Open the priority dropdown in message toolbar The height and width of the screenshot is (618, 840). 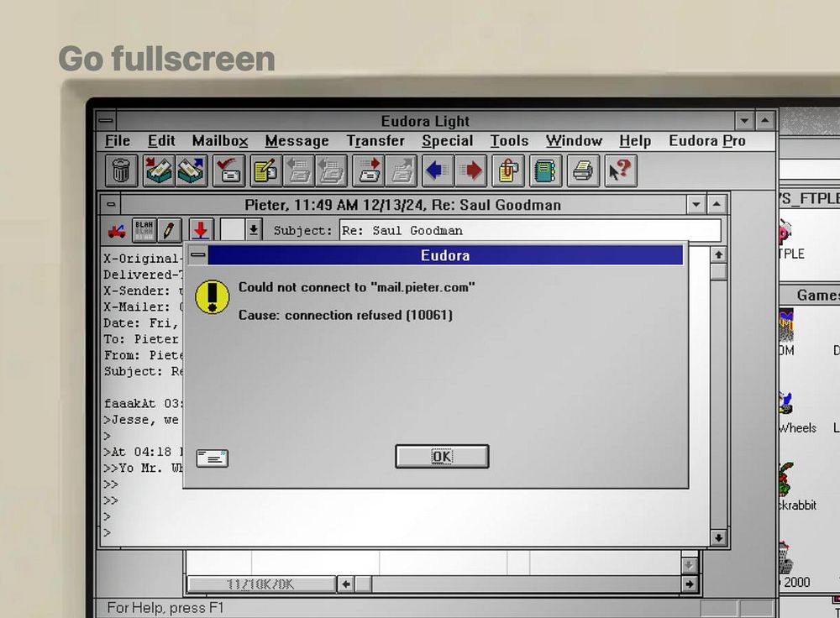coord(254,230)
